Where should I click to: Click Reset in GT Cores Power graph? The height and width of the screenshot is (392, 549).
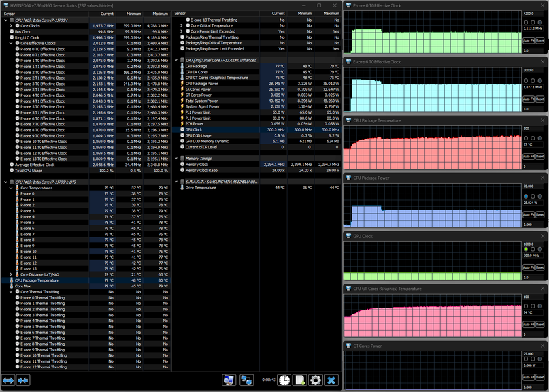click(x=540, y=377)
